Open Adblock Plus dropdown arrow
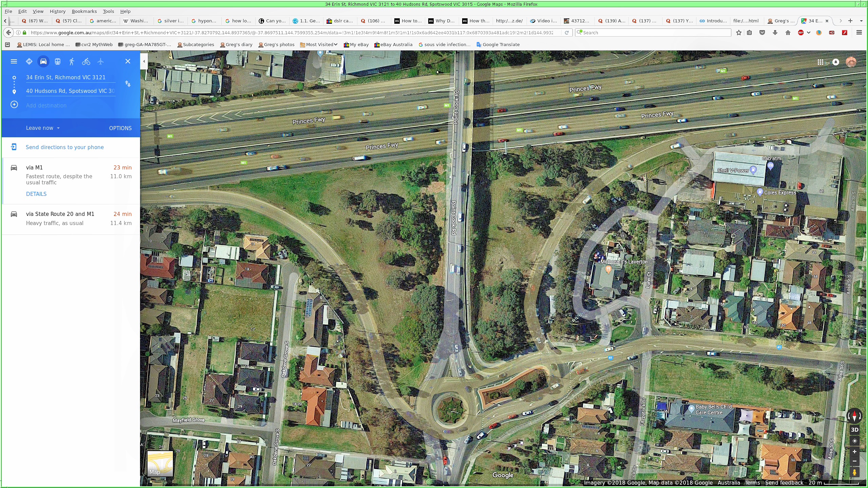The height and width of the screenshot is (488, 868). click(809, 33)
